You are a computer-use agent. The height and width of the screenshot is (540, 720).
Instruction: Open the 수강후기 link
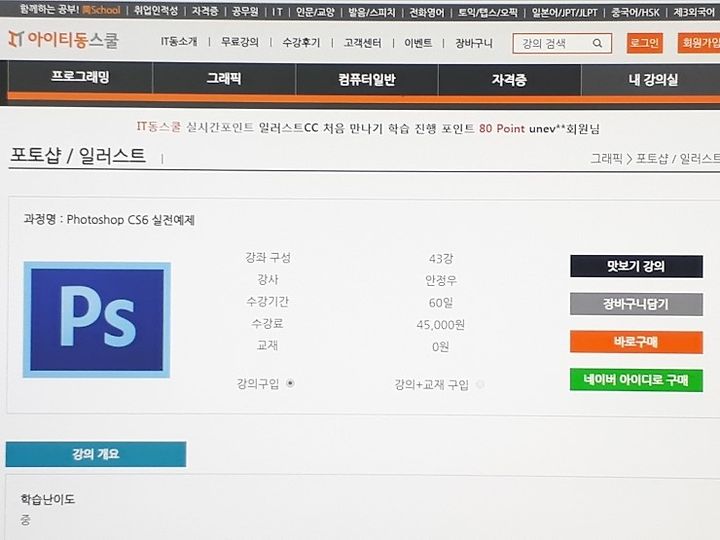coord(301,42)
